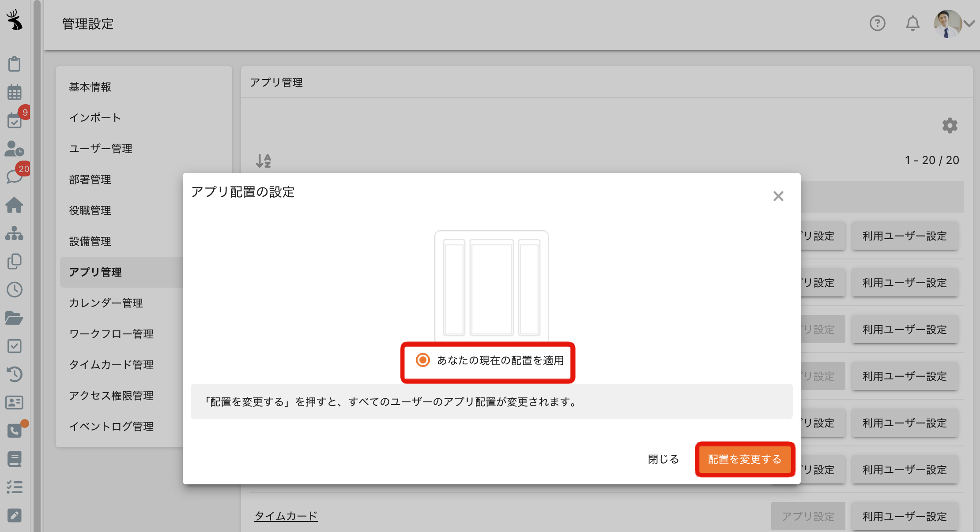Open カレンダー管理 from the settings menu
Image resolution: width=980 pixels, height=532 pixels.
click(x=106, y=303)
